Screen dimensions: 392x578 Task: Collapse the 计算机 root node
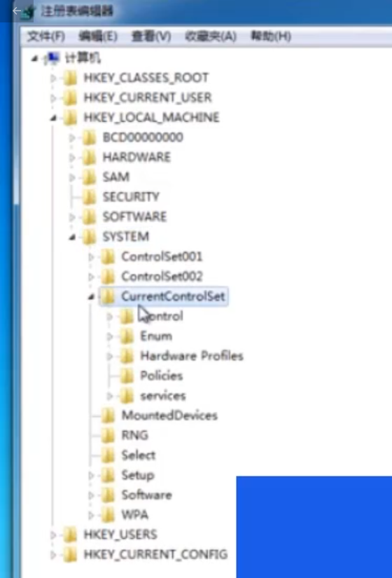tap(34, 58)
